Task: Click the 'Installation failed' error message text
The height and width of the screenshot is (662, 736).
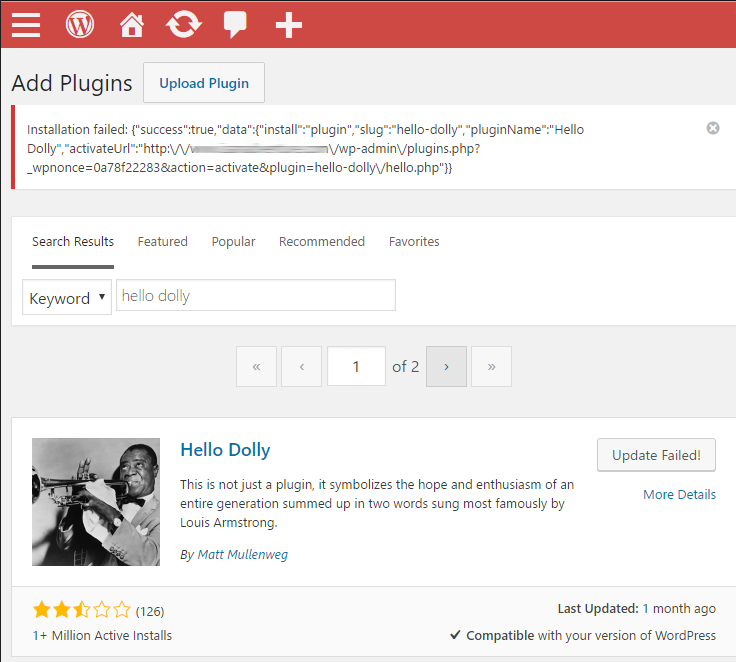Action: tap(305, 148)
